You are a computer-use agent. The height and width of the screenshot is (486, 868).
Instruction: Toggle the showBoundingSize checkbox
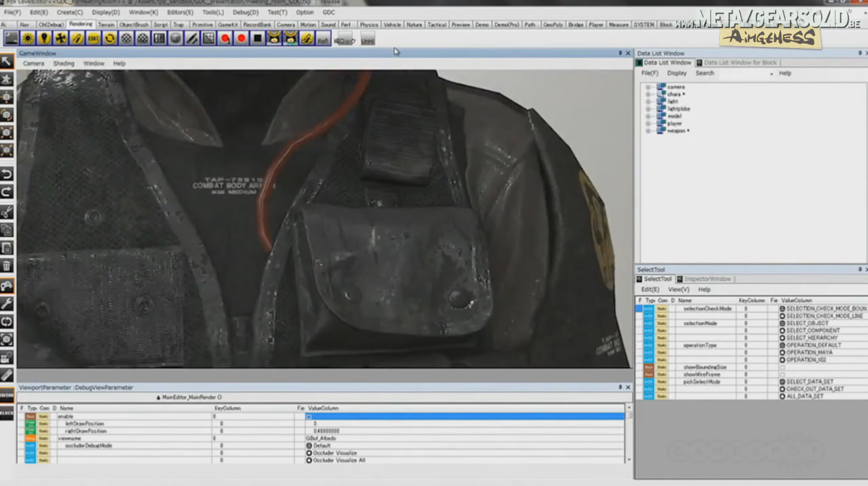[x=782, y=367]
